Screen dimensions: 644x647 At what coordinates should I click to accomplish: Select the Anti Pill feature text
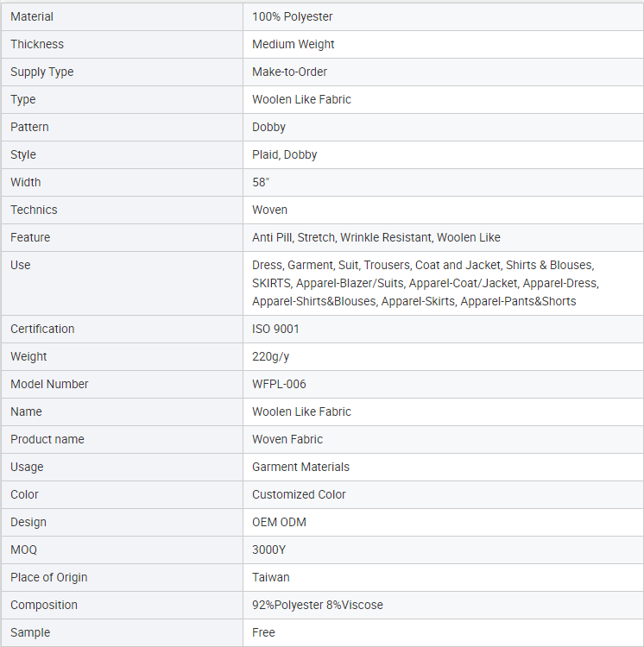coord(272,238)
